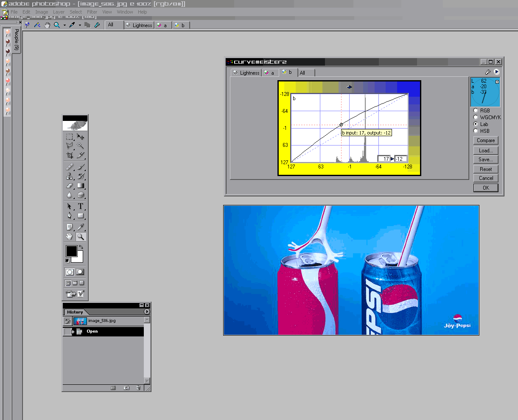Select the Eraser tool
518x420 pixels.
70,185
